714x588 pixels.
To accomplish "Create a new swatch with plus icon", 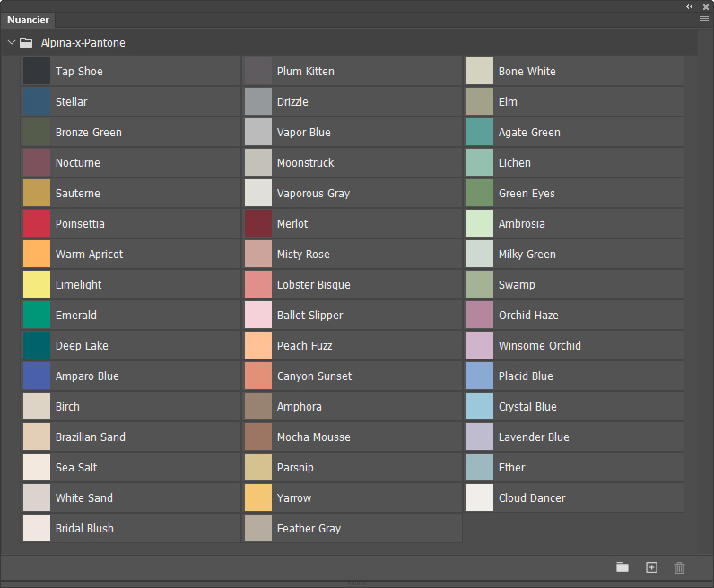I will (x=651, y=567).
